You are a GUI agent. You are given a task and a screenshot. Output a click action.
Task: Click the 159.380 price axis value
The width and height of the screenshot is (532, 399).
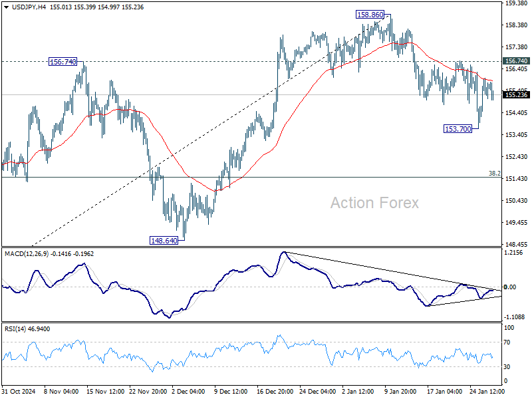tap(517, 3)
